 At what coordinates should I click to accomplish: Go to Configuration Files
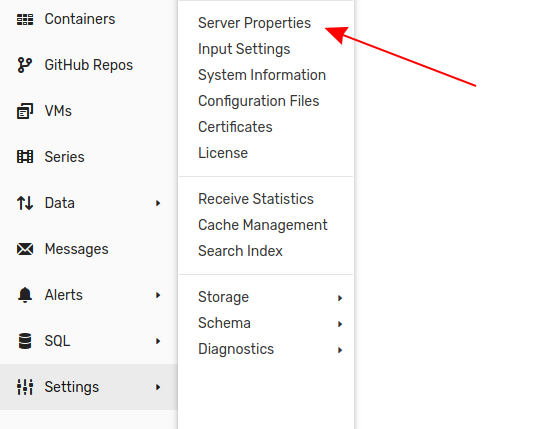pyautogui.click(x=259, y=101)
